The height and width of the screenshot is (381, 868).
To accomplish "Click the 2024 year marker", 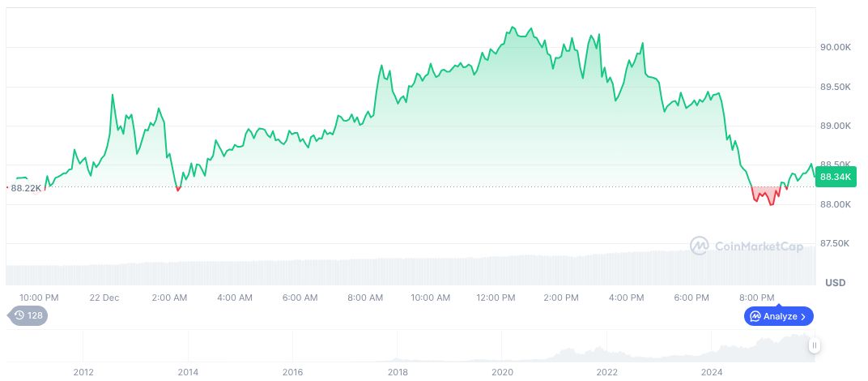I will coord(712,371).
